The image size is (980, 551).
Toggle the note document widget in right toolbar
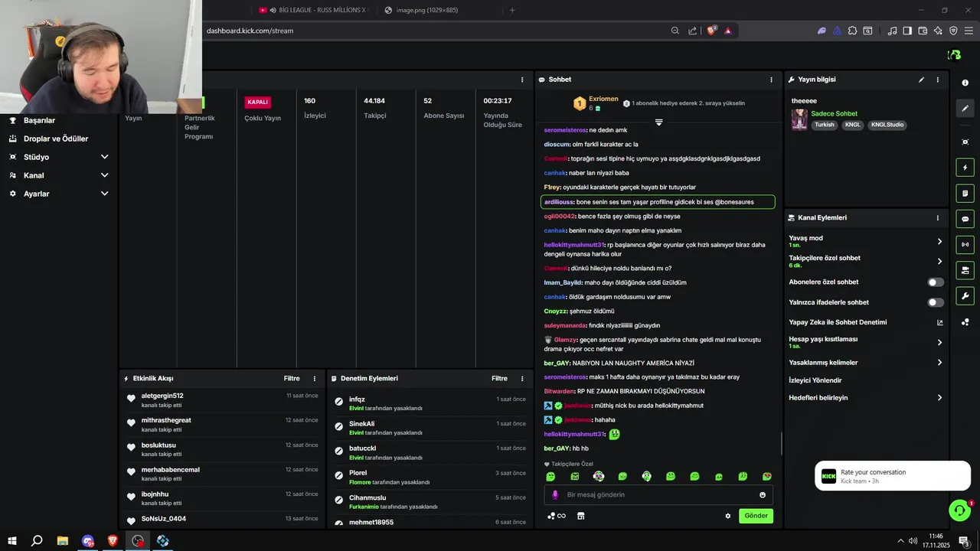tap(965, 194)
